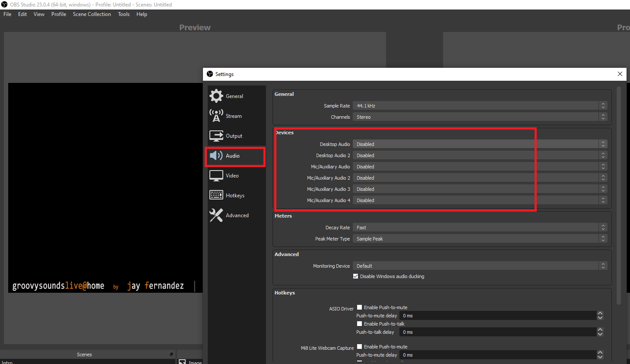Screen dimensions: 630x364
Task: Decrease ASIO Driver Push-to-mute delay with down arrow
Action: [600, 318]
